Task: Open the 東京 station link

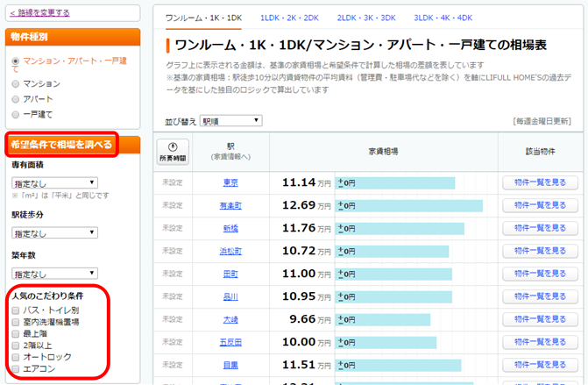Action: 230,183
